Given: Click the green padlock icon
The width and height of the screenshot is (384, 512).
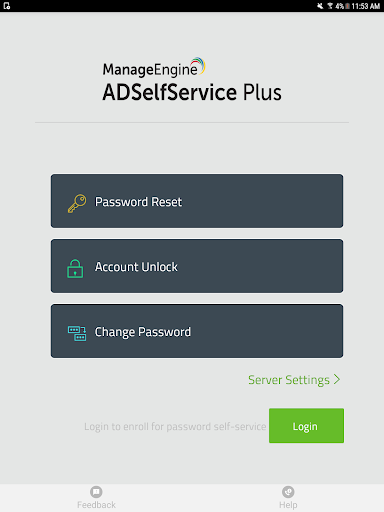Looking at the screenshot, I should (75, 269).
